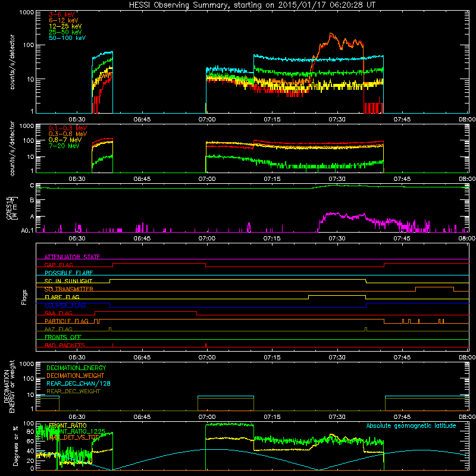The height and width of the screenshot is (476, 476).
Task: Select the 3-6 keV legend label
Action: click(61, 14)
